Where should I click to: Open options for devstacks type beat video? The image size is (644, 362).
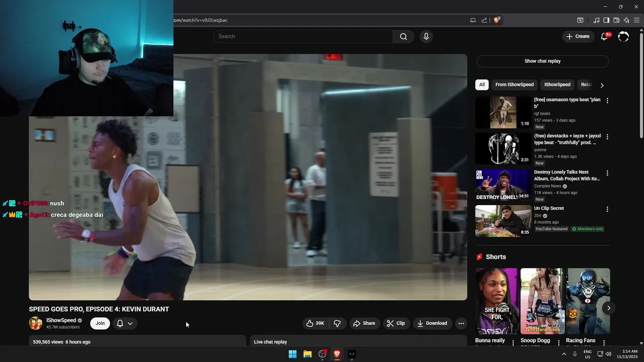coord(607,137)
